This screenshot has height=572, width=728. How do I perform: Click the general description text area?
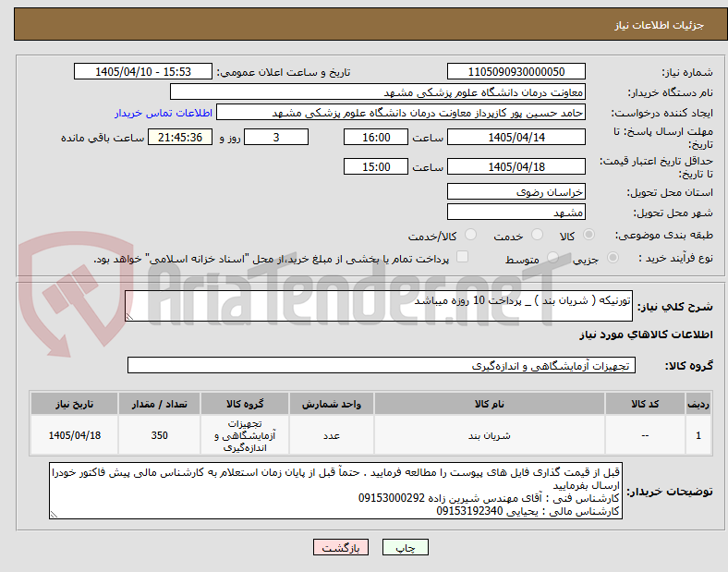pos(379,306)
